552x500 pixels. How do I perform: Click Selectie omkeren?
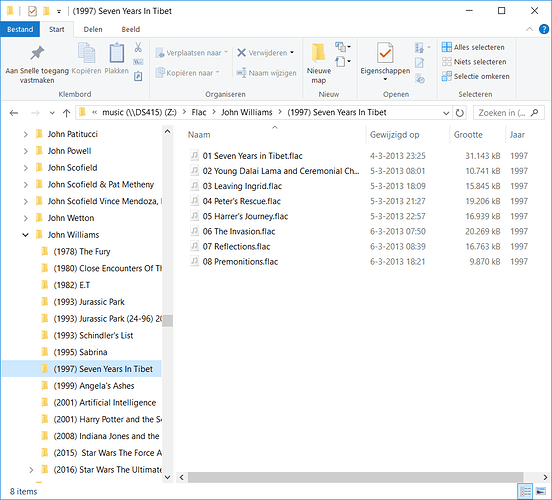point(476,76)
